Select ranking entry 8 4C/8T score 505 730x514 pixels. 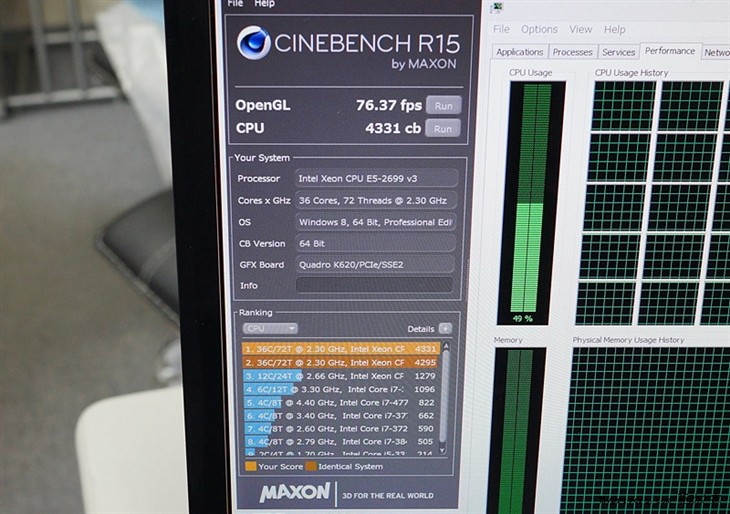340,441
